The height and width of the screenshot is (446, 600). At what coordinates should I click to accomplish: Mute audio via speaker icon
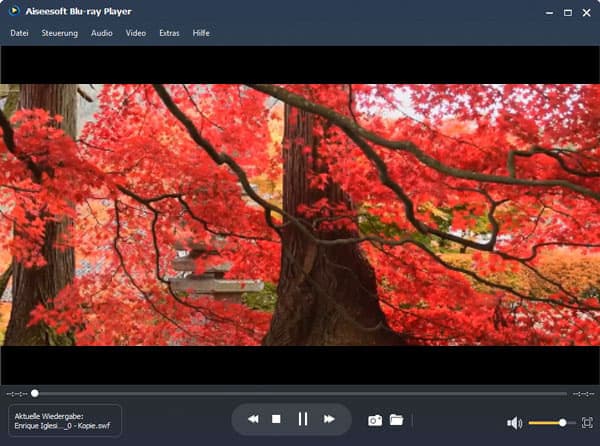tap(514, 423)
